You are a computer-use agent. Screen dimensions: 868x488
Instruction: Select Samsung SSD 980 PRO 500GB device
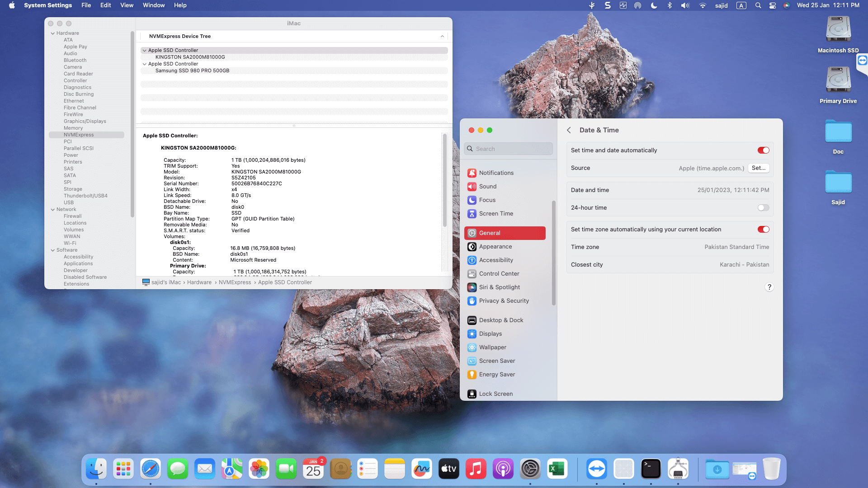pos(294,70)
